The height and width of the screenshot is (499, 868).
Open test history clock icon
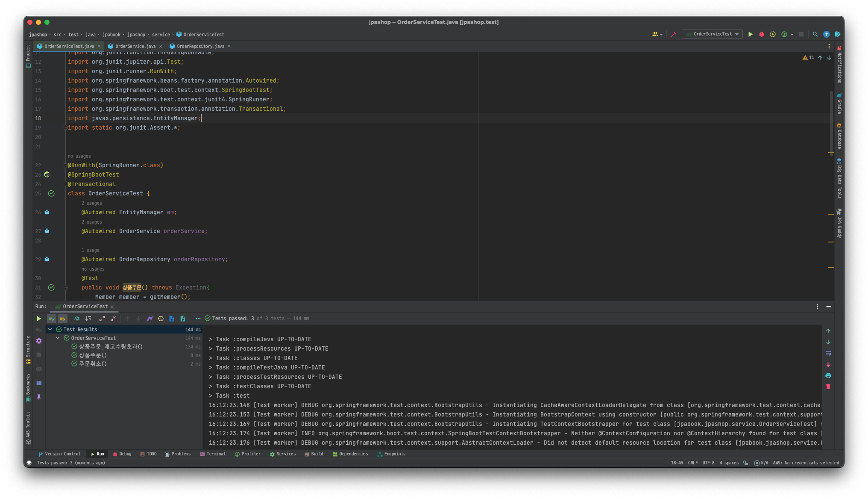coord(161,319)
